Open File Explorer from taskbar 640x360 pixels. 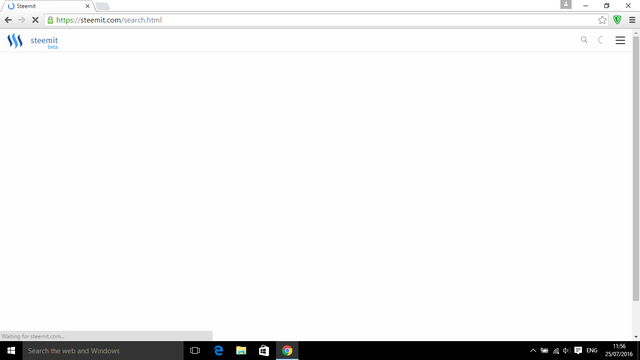(241, 351)
